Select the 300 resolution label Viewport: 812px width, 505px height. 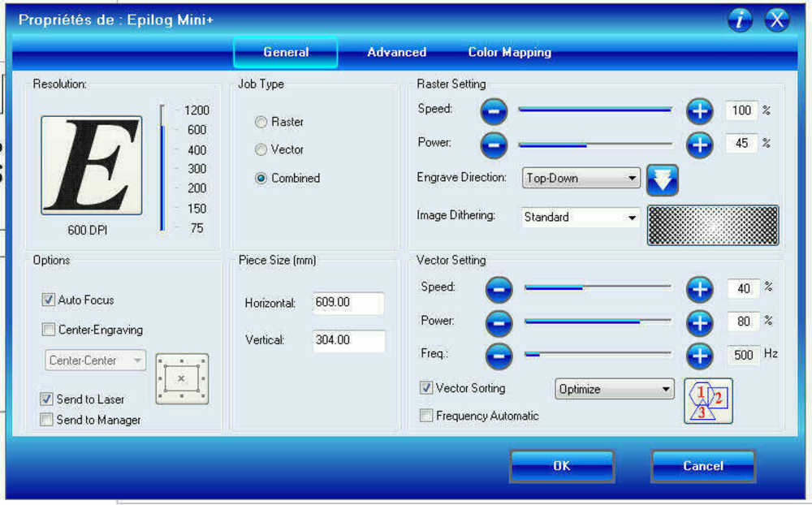(x=197, y=169)
